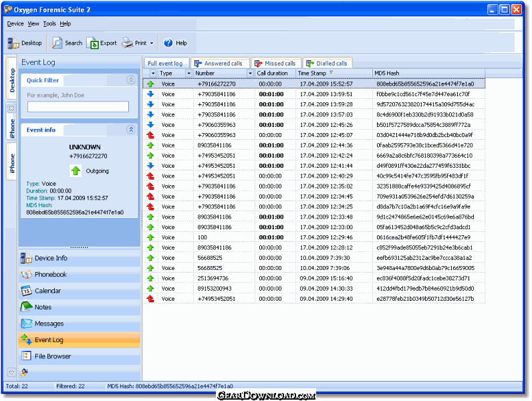Sort by the MD5 Hash column header

pos(429,74)
